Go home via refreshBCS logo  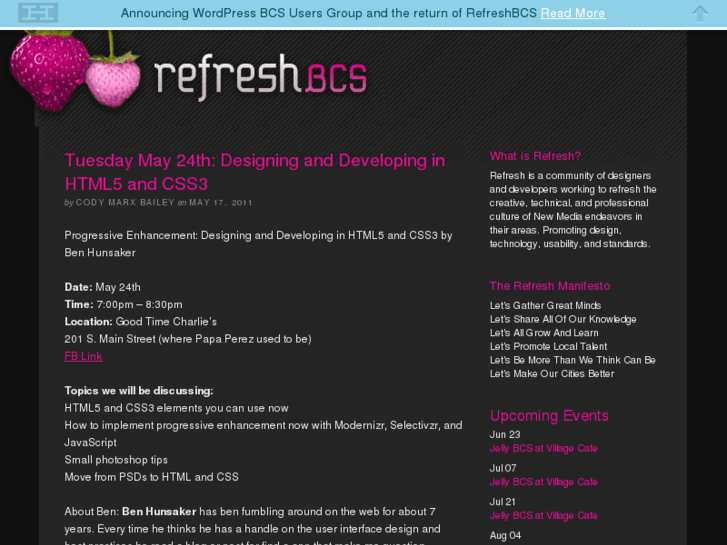(x=260, y=77)
